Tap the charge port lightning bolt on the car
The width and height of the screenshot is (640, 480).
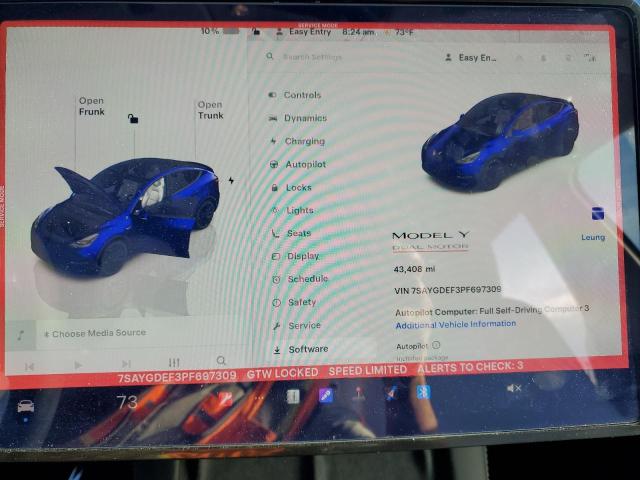[x=231, y=180]
